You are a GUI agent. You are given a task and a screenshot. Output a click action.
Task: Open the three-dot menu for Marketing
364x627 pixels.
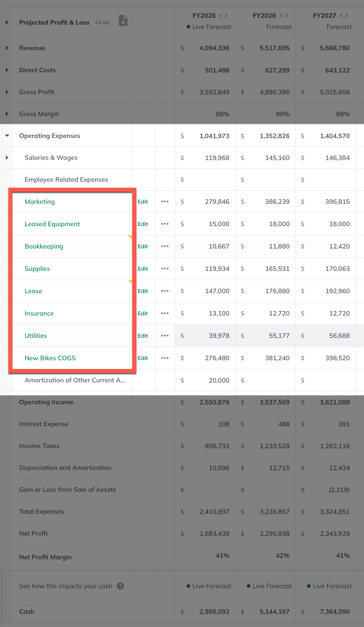(x=165, y=202)
